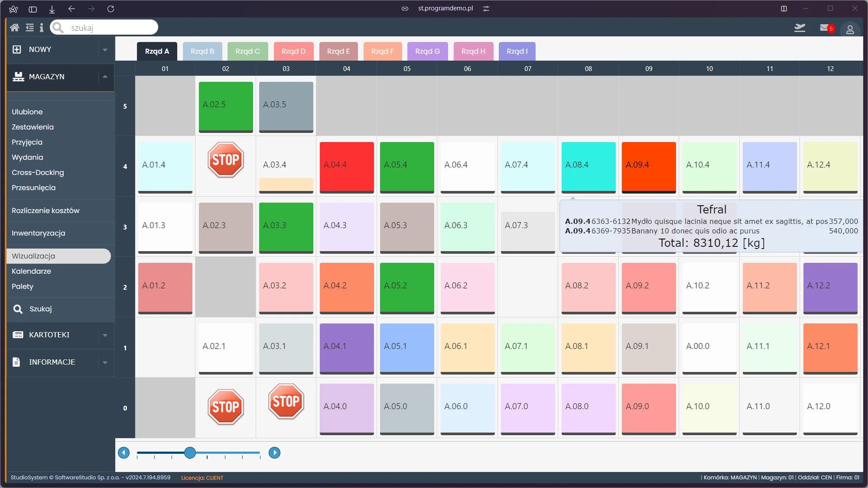Collapse the MAGAZYN section arrow
This screenshot has width=868, height=488.
[105, 77]
